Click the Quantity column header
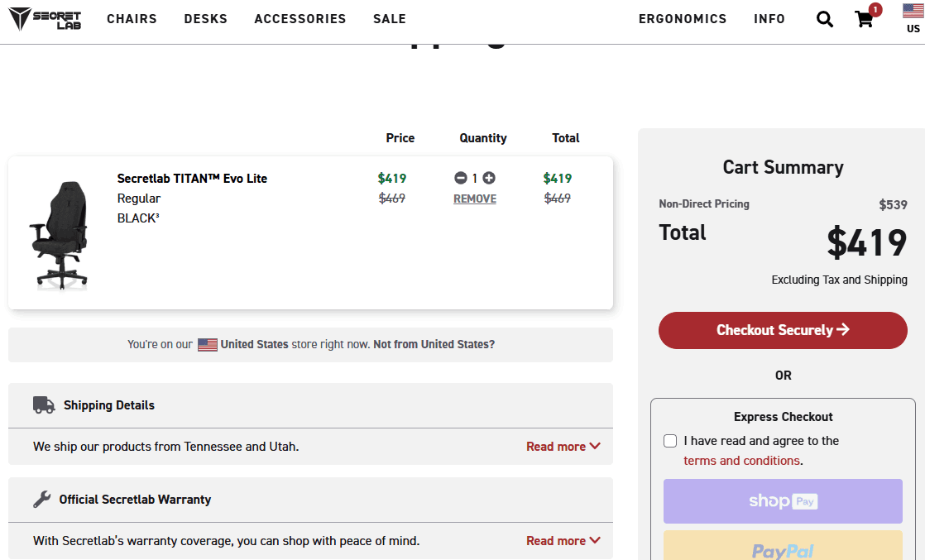Viewport: 925px width, 560px height. click(483, 138)
